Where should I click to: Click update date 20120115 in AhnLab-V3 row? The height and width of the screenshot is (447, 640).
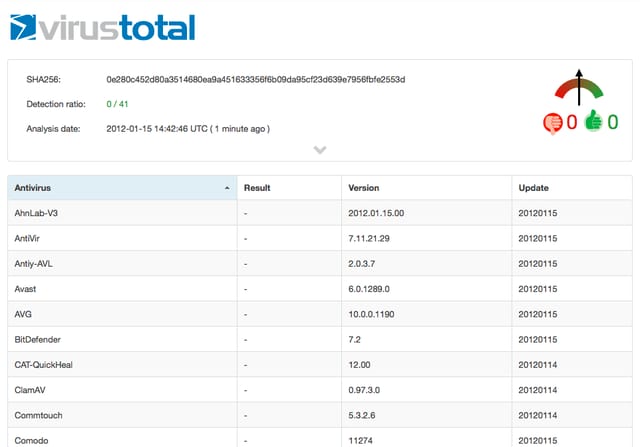point(538,213)
